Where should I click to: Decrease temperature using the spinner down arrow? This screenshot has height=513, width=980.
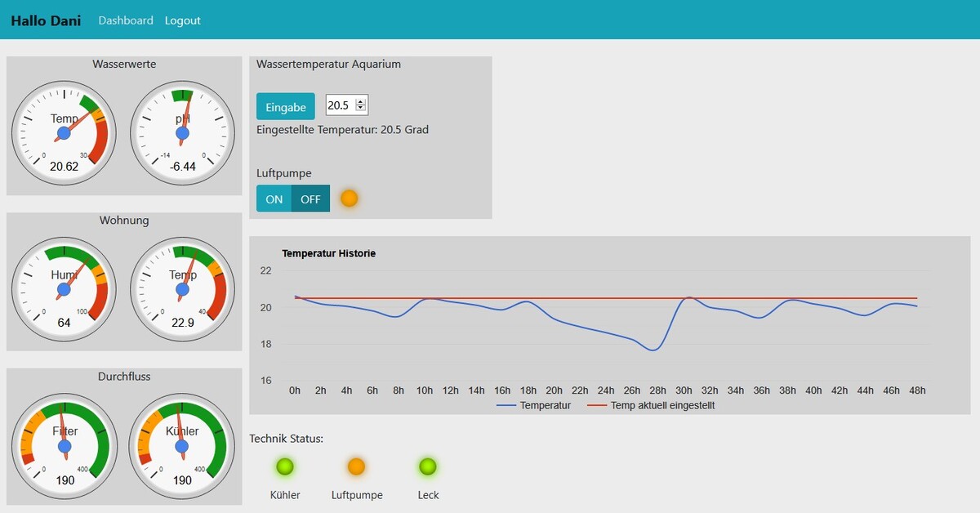pyautogui.click(x=361, y=109)
